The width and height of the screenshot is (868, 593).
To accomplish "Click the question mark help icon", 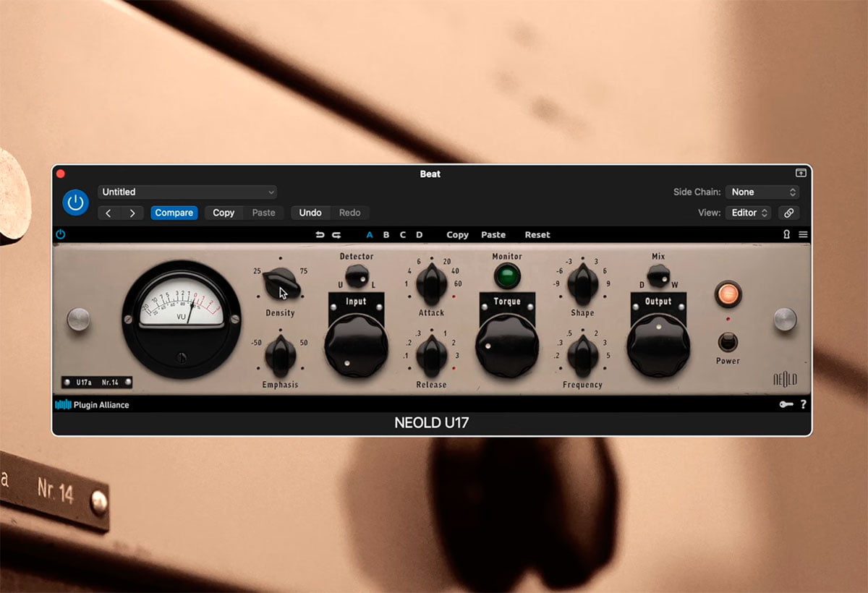I will tap(804, 405).
